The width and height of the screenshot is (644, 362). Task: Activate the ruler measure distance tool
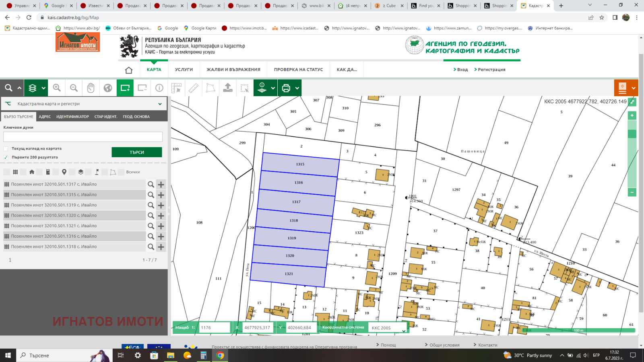click(x=194, y=88)
